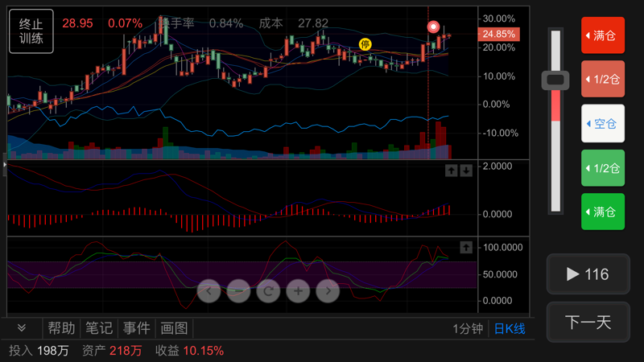Switch to 1分钟 chart period
The width and height of the screenshot is (644, 362).
click(468, 329)
